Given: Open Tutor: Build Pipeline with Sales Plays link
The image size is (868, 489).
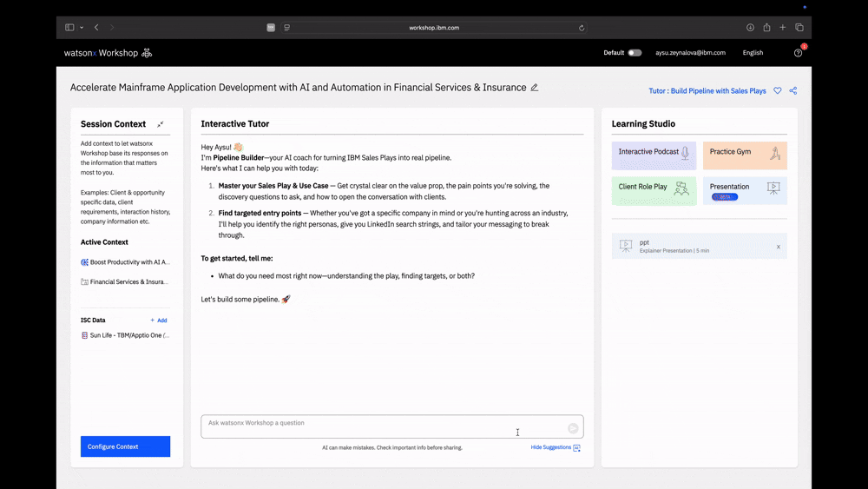Looking at the screenshot, I should 707,91.
